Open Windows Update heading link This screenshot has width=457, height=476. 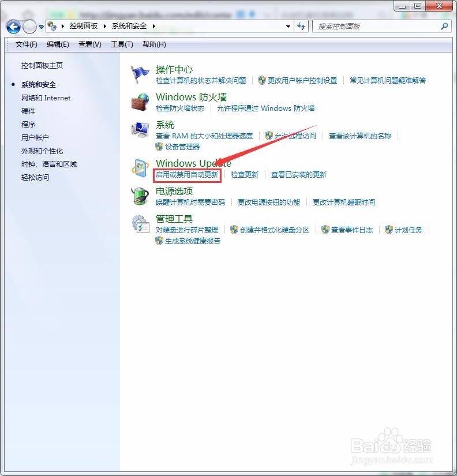tap(193, 163)
